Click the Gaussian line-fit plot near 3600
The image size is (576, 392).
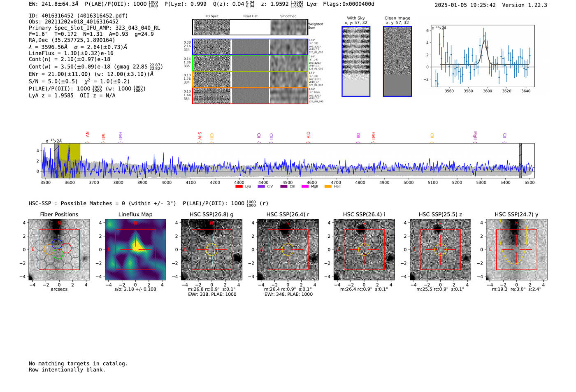482,56
